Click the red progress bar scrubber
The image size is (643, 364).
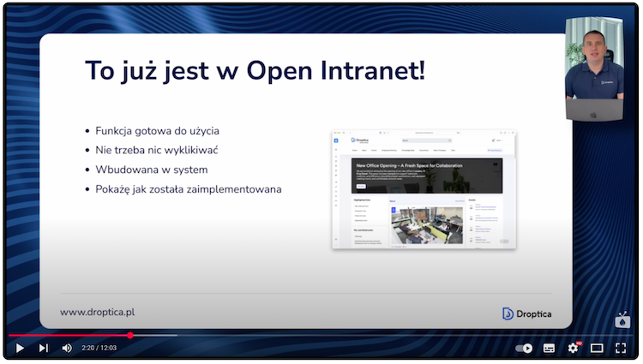tap(130, 336)
